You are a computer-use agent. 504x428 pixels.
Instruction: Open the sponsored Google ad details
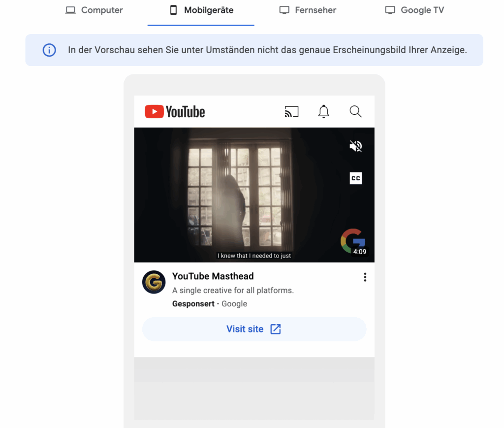pyautogui.click(x=209, y=303)
